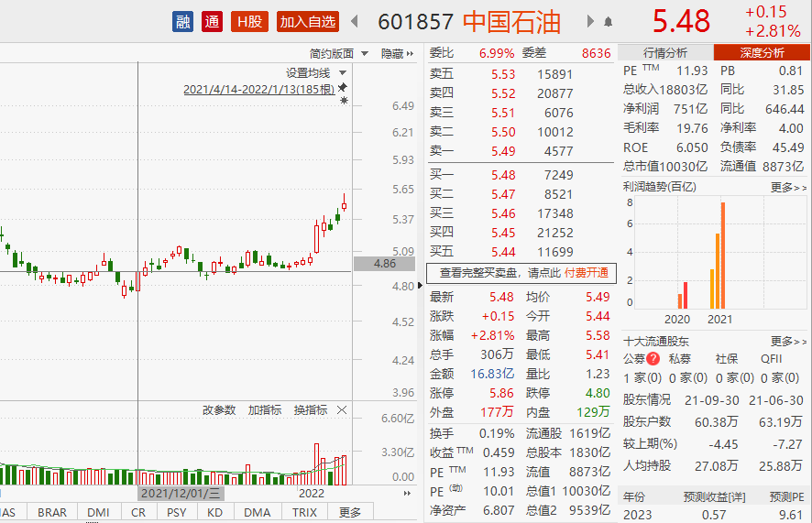This screenshot has width=812, height=523.
Task: Collapse side panel via 隐藏 button
Action: (397, 53)
